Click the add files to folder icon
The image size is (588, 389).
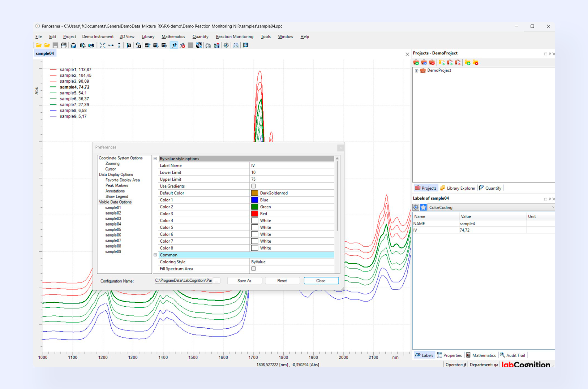point(442,63)
